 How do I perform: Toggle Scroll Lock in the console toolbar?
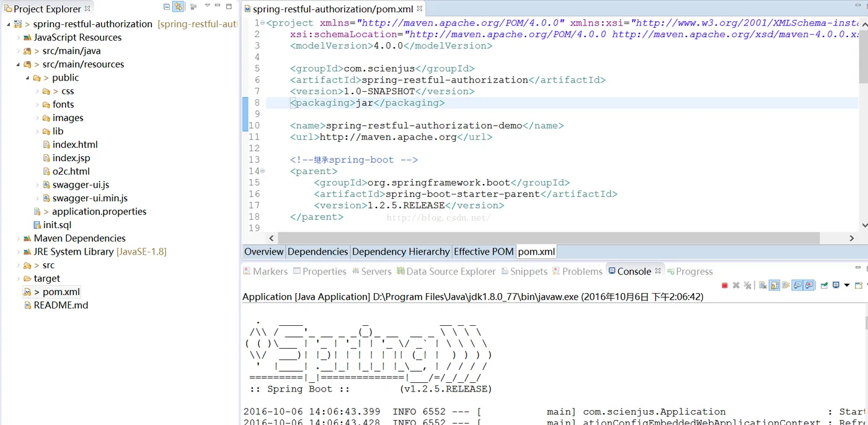pyautogui.click(x=774, y=285)
